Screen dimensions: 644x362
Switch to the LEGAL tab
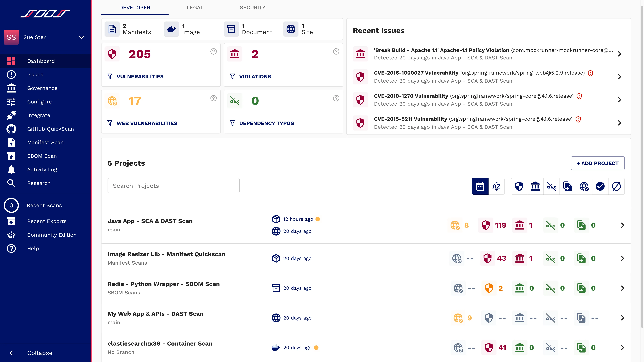point(195,8)
